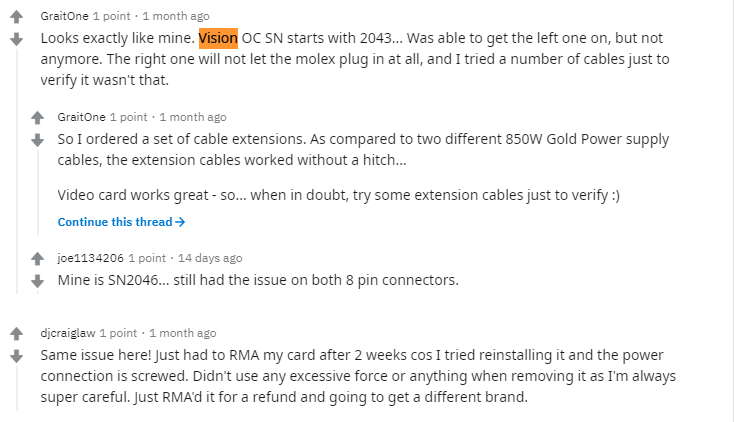Upvote GraitOne's top comment about Vision OC

(16, 17)
